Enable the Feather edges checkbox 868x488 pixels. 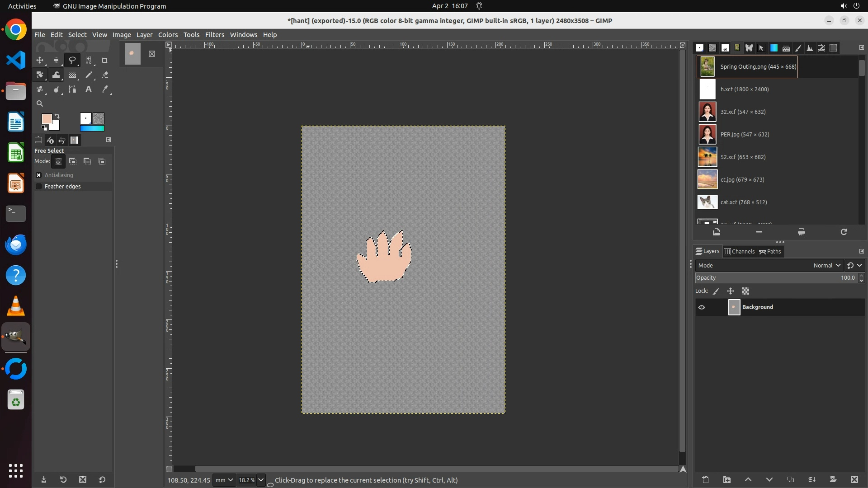(x=39, y=187)
